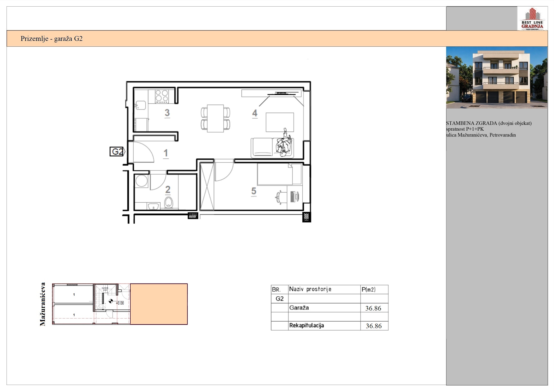Click room number 4 label
Viewport: 554px width, 392px height.
pos(255,113)
